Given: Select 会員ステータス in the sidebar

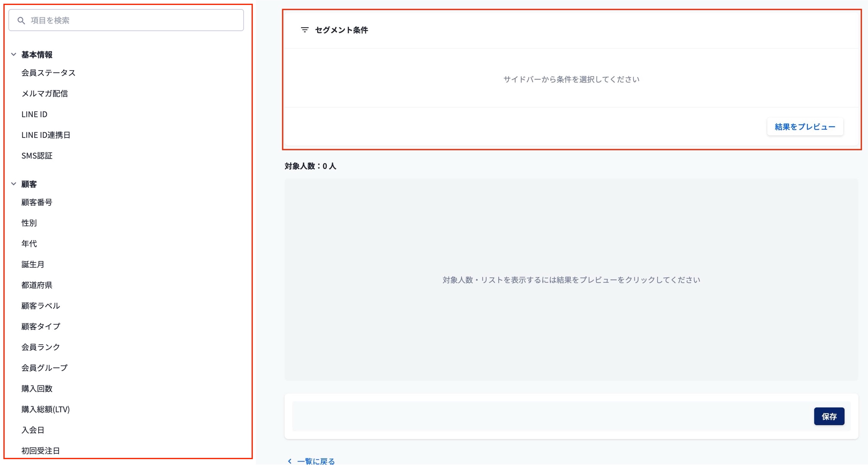Looking at the screenshot, I should click(x=48, y=73).
